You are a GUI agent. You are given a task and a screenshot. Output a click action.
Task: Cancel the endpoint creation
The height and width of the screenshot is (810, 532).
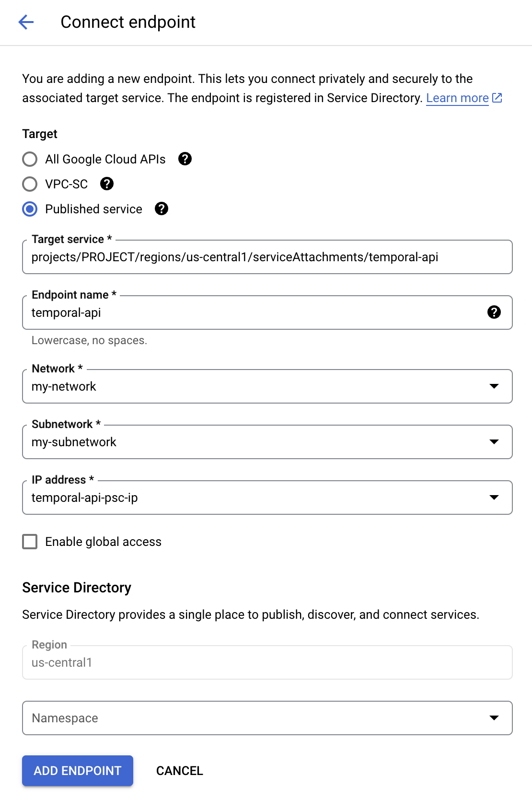coord(179,770)
